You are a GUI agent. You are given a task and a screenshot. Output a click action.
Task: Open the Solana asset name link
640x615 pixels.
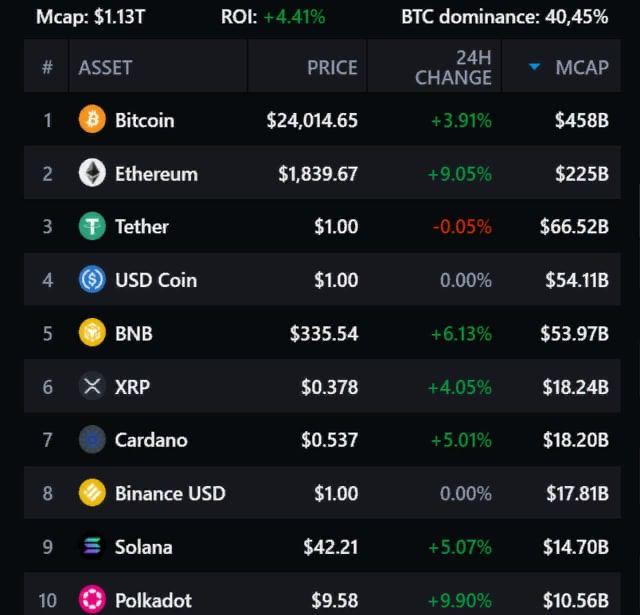(x=143, y=546)
